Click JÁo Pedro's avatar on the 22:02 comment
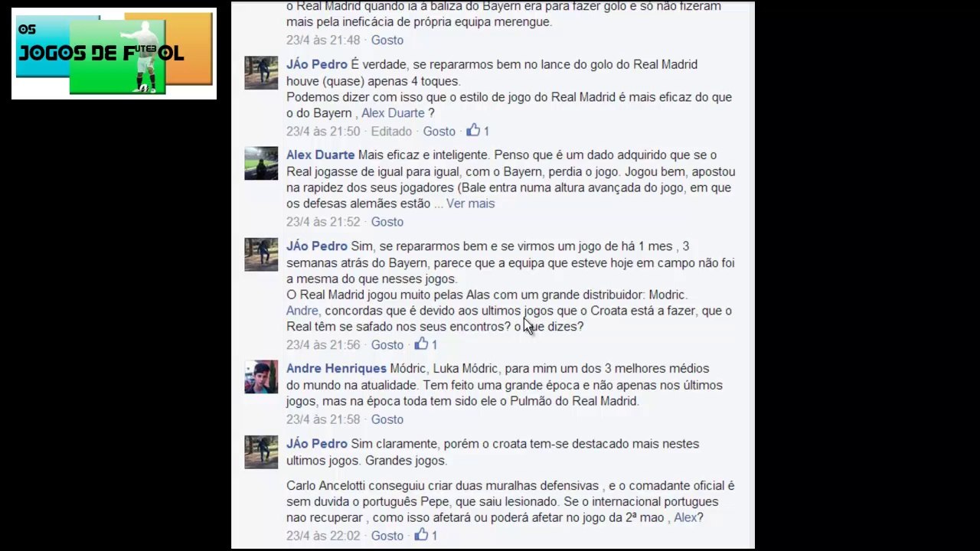The image size is (980, 551). coord(261,452)
